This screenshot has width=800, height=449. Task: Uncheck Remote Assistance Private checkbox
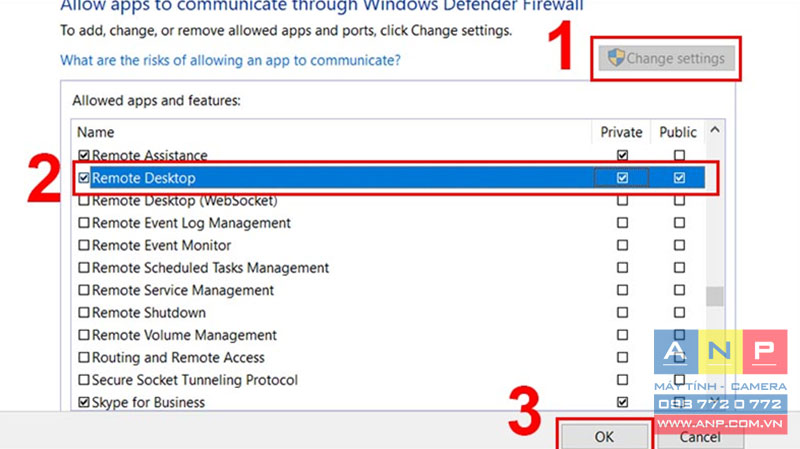pyautogui.click(x=622, y=155)
